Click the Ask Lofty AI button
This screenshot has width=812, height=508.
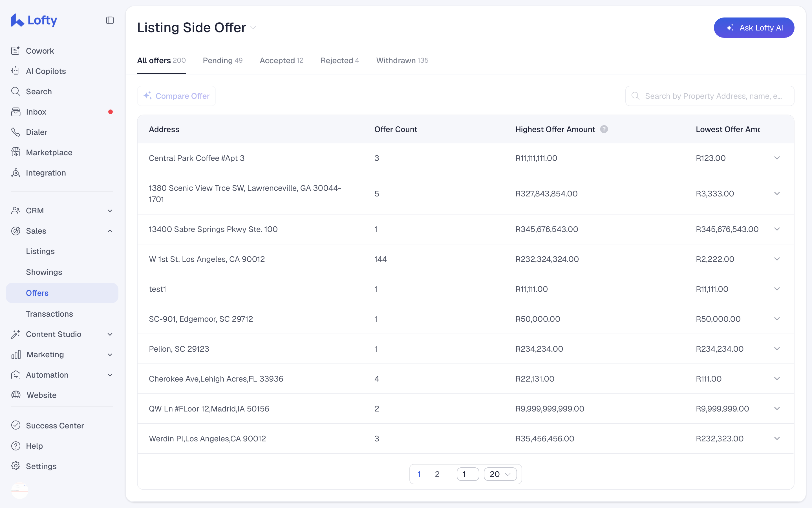[x=754, y=28]
